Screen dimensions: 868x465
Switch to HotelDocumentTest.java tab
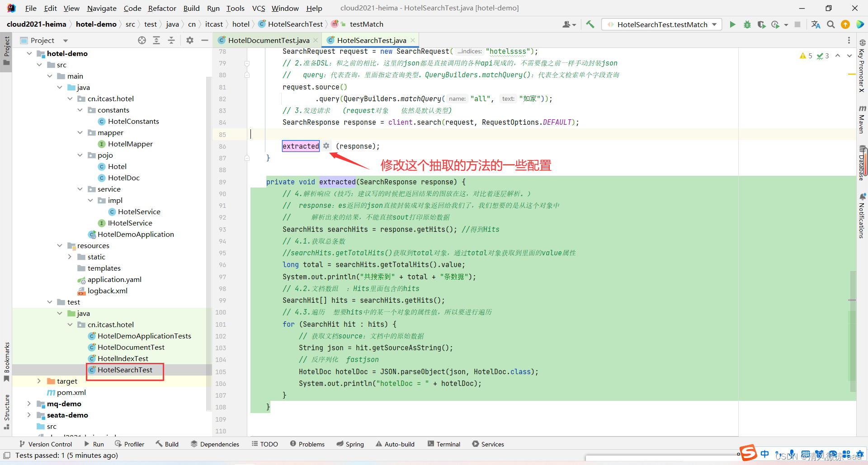pos(269,40)
